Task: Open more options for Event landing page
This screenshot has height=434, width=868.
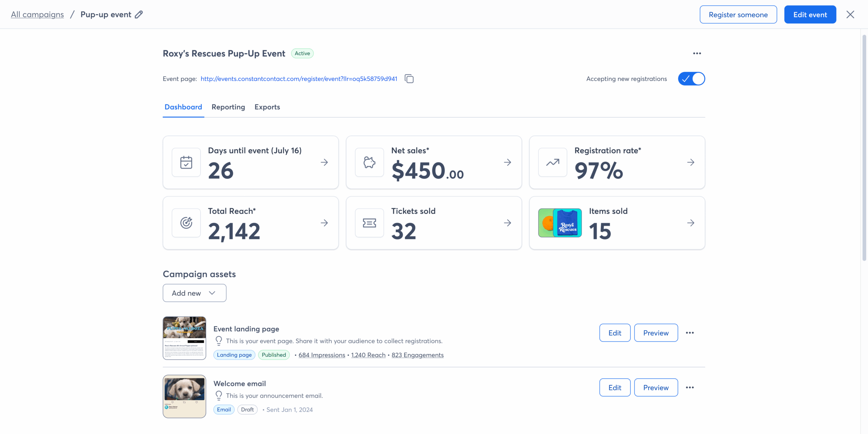Action: pos(690,333)
